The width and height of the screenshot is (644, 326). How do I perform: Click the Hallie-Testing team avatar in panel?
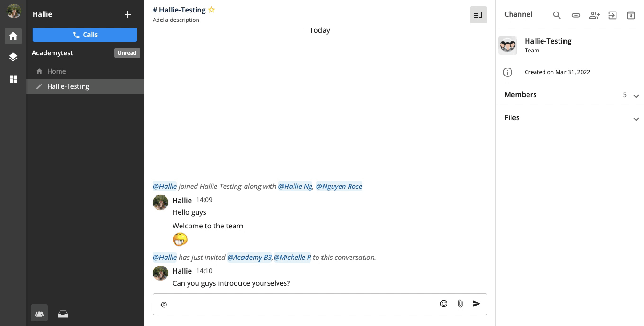[508, 45]
